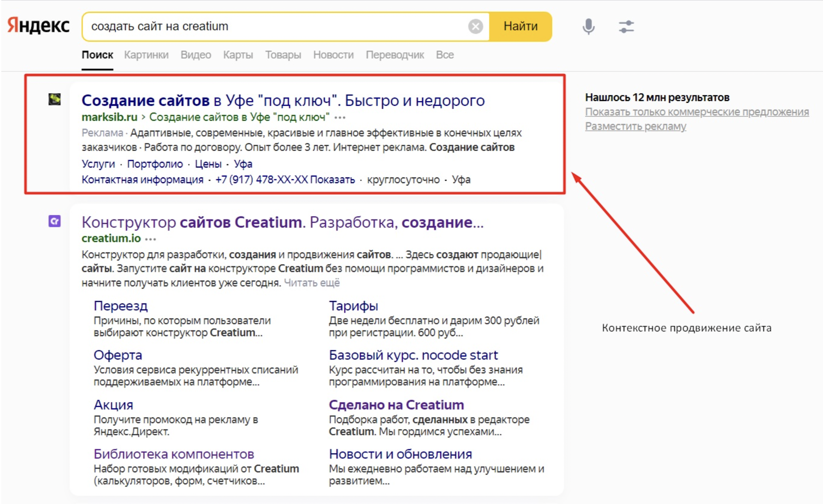823x504 pixels.
Task: Open the Товары tab
Action: 283,55
